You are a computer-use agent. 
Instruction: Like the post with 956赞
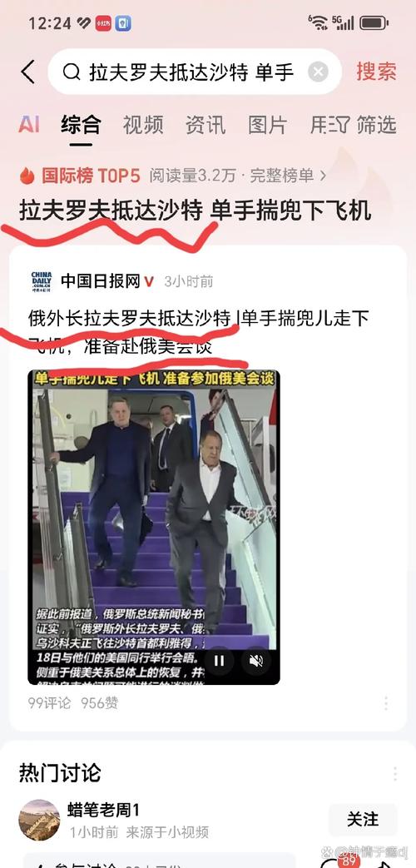coord(100,703)
